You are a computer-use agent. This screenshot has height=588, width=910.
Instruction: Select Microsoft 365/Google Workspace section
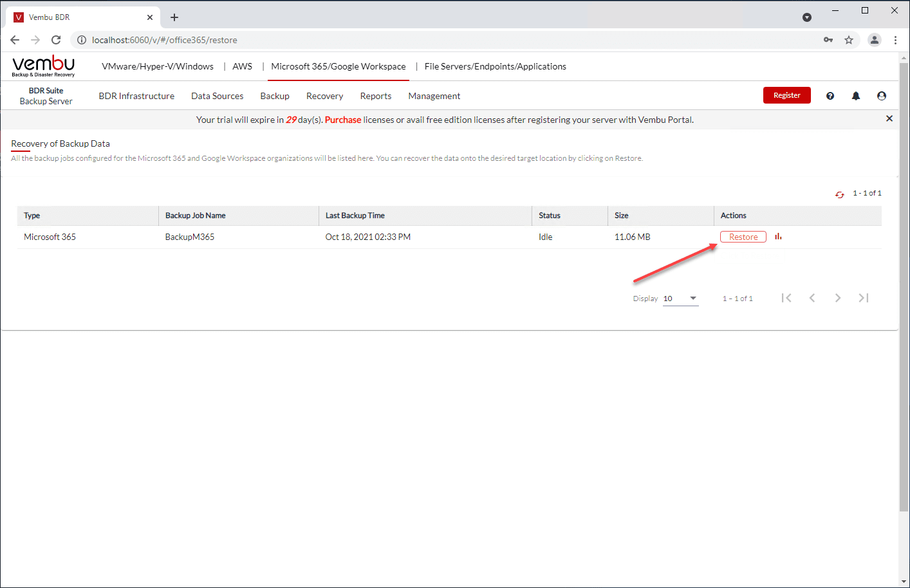tap(339, 66)
